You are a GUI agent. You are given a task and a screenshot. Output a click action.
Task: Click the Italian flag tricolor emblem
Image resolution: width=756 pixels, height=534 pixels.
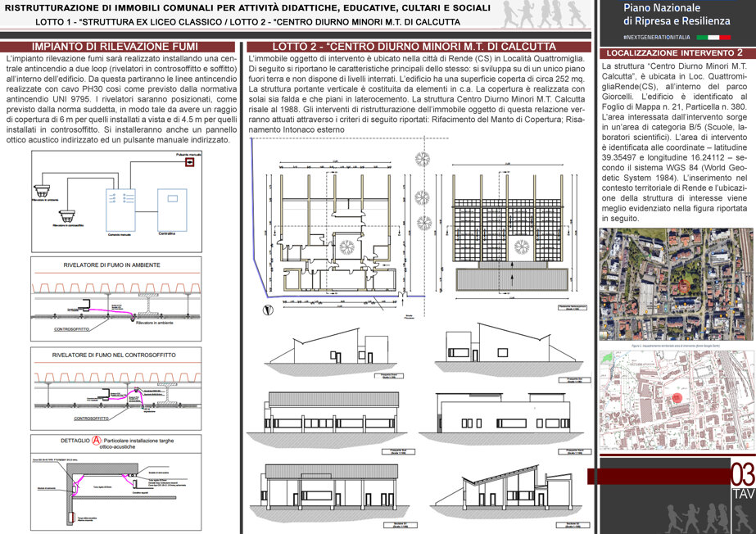(x=713, y=37)
